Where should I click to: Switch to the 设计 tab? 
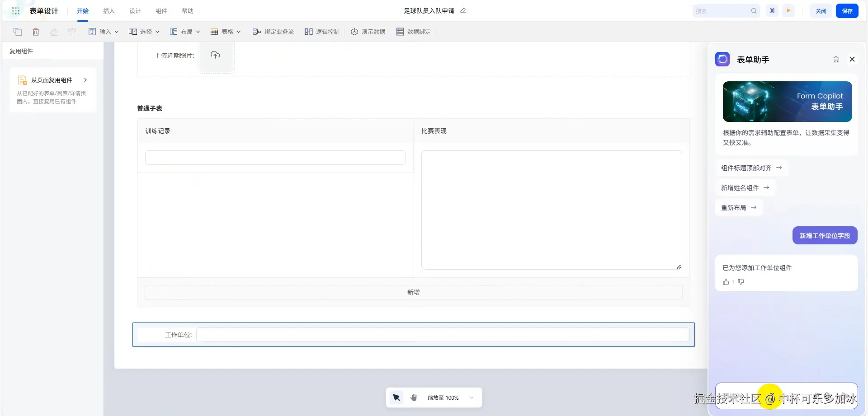pos(135,11)
